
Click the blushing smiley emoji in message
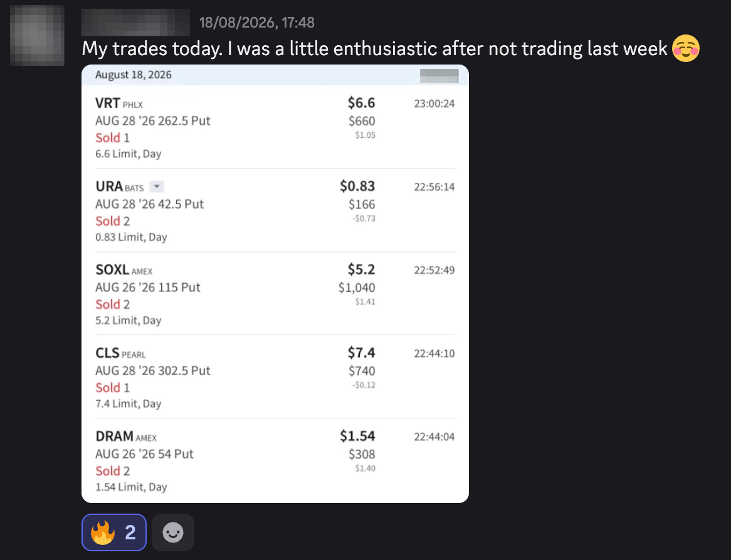(686, 48)
